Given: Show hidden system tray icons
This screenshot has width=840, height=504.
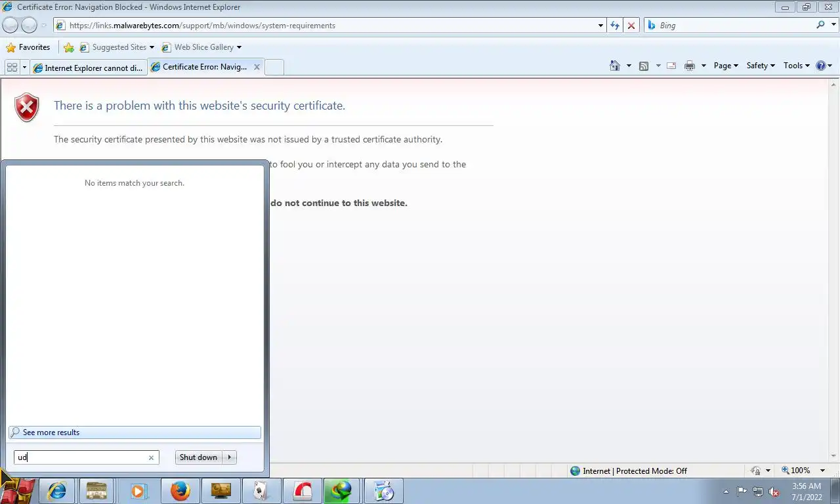Looking at the screenshot, I should click(x=726, y=492).
